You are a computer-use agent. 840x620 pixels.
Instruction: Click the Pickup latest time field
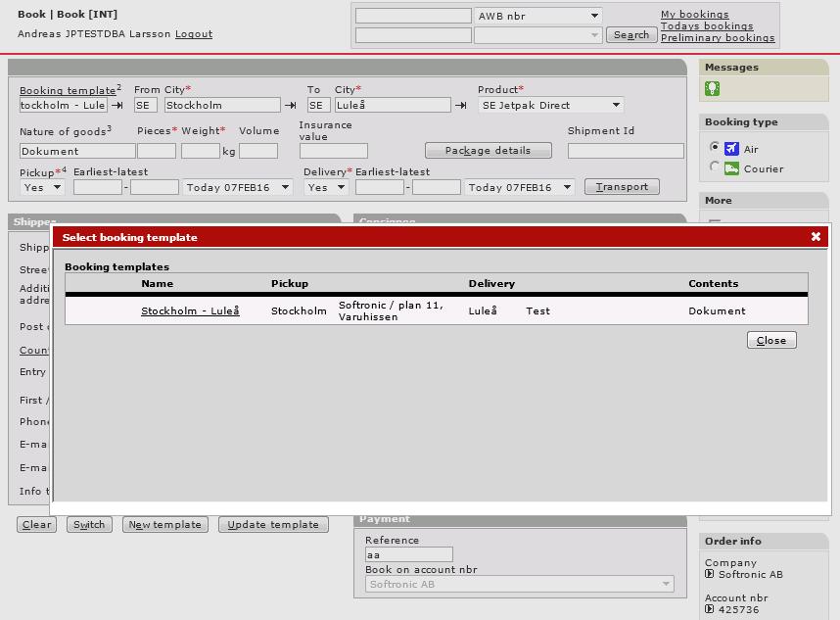(x=155, y=187)
